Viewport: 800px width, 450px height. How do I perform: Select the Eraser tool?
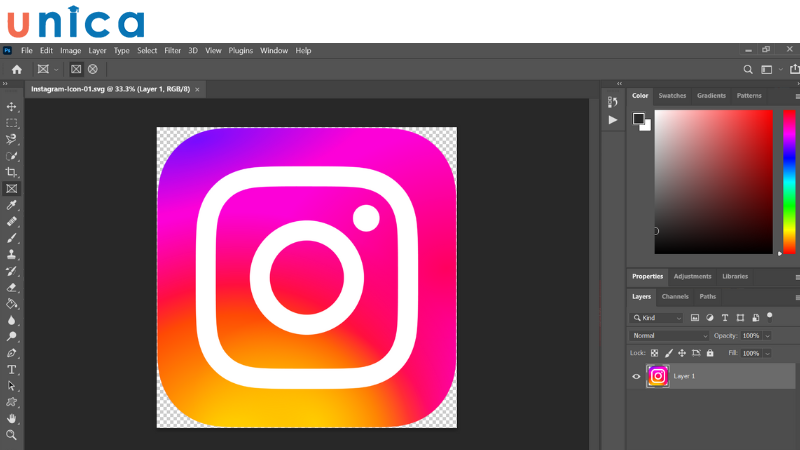11,287
